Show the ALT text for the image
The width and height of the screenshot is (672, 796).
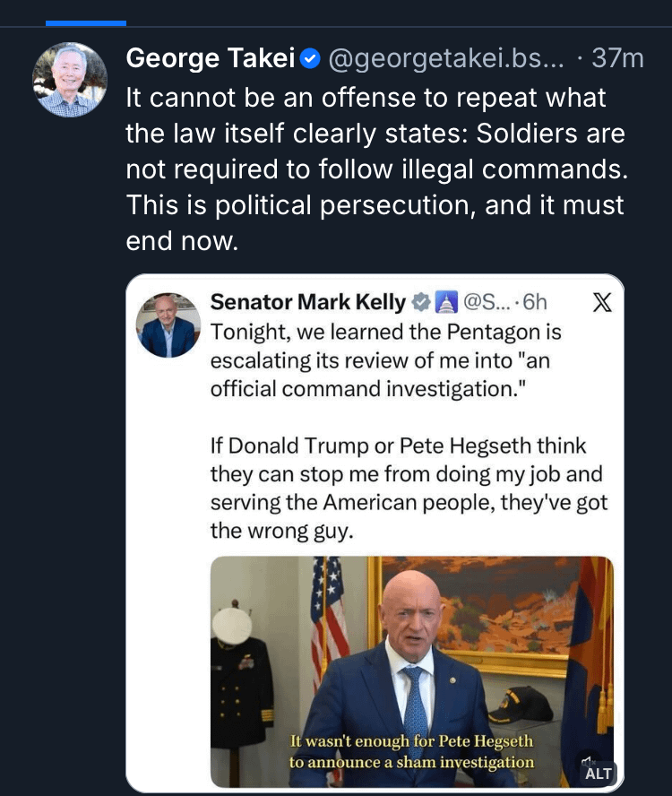point(598,773)
